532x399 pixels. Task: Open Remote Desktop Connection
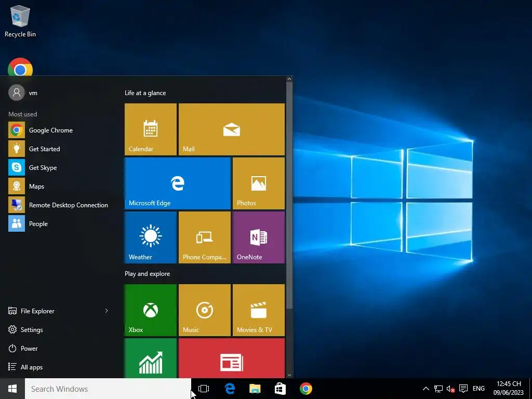coord(58,205)
